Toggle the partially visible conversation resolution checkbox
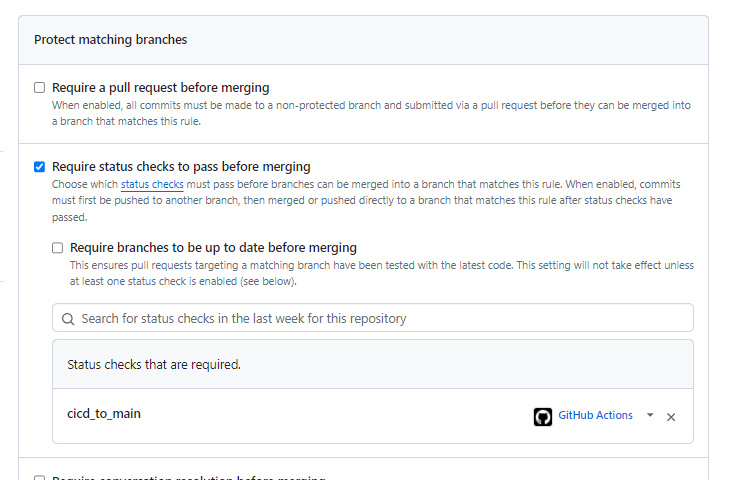The width and height of the screenshot is (732, 480). [x=40, y=478]
